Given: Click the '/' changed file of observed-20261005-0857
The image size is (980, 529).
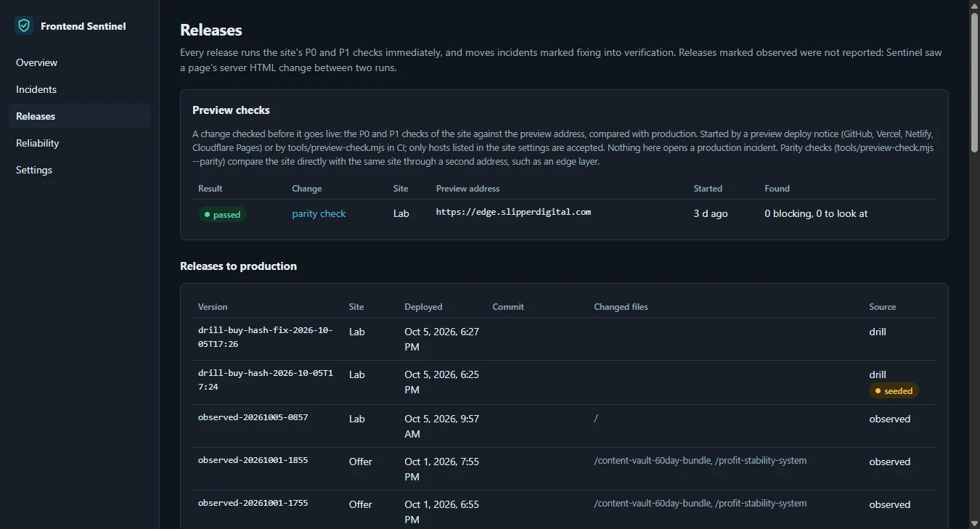Looking at the screenshot, I should tap(596, 419).
